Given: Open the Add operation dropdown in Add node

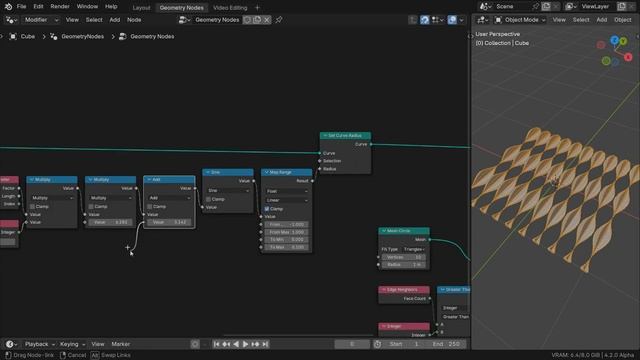Looking at the screenshot, I should (x=169, y=198).
